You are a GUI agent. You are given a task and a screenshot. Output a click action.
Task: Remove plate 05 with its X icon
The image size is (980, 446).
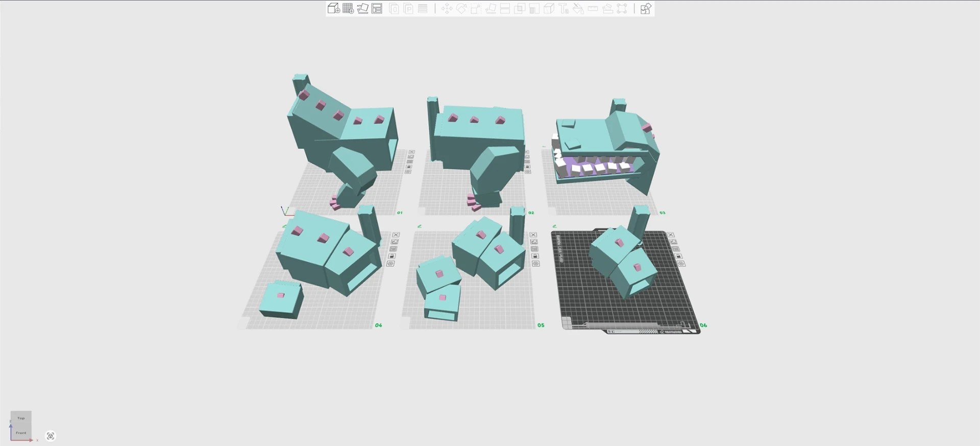click(533, 235)
